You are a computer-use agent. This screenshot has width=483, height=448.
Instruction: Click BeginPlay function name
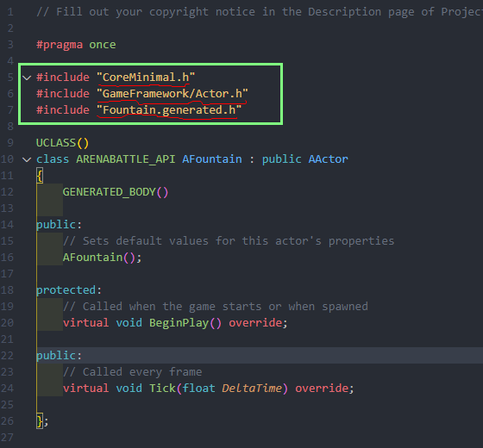click(x=179, y=323)
